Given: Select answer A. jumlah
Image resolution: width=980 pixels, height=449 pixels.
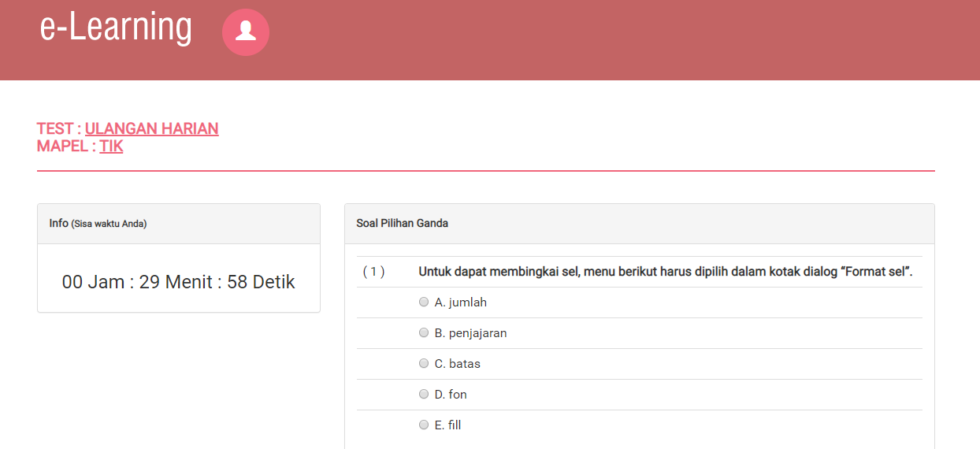Looking at the screenshot, I should coord(424,302).
